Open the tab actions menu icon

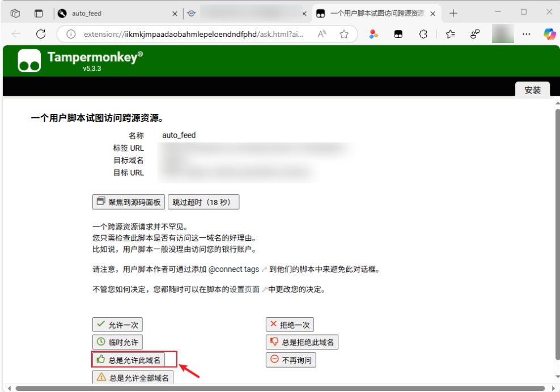[x=39, y=13]
